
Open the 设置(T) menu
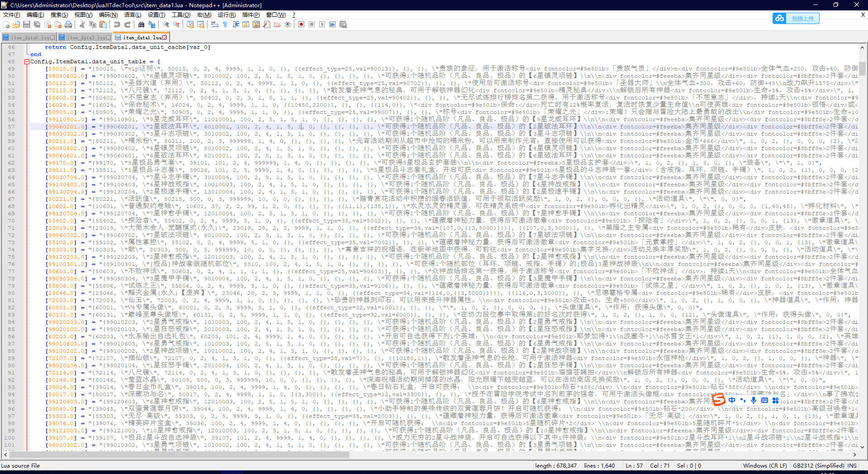[x=156, y=15]
